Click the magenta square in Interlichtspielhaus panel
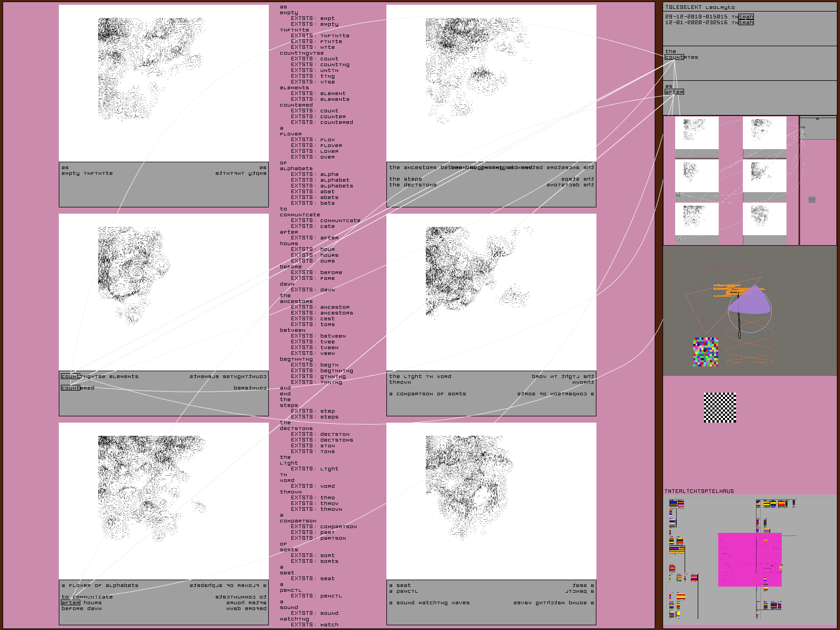 coord(750,560)
